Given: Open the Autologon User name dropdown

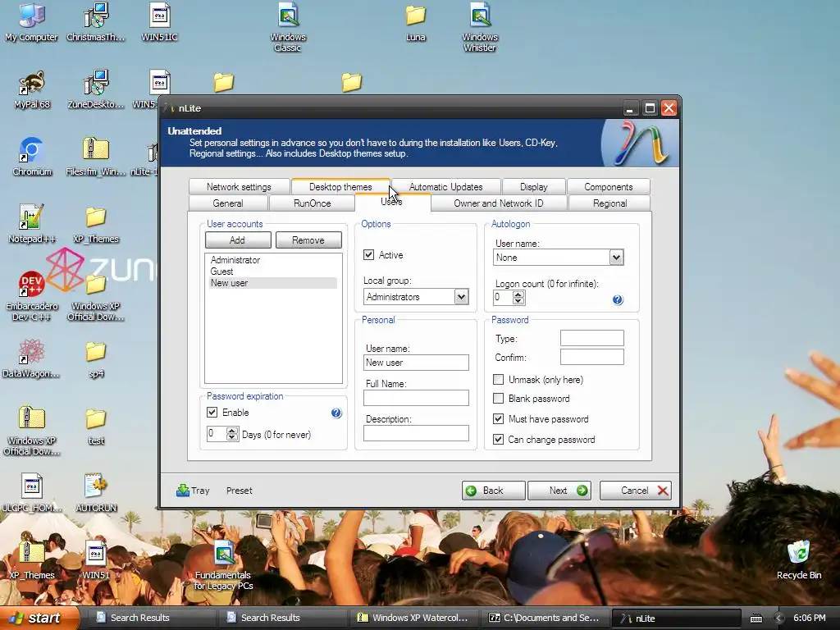Looking at the screenshot, I should click(x=616, y=257).
